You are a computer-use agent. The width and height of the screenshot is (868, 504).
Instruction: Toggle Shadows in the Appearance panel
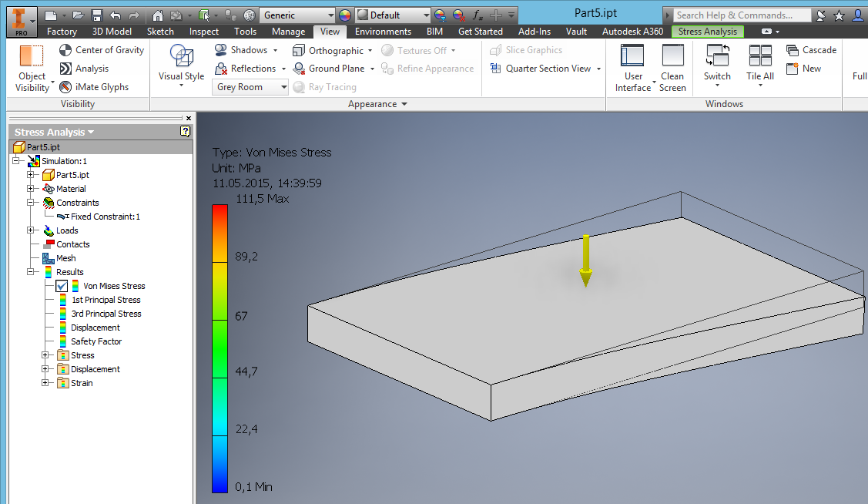point(243,49)
